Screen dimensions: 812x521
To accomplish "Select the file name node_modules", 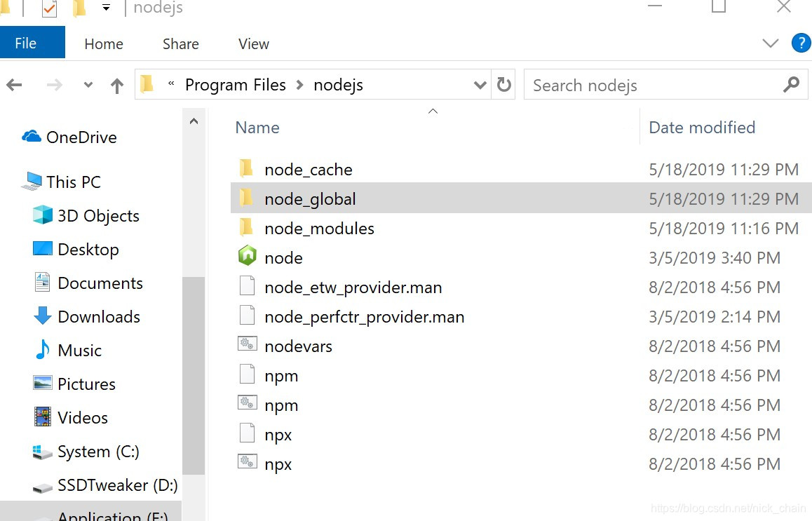I will (319, 229).
